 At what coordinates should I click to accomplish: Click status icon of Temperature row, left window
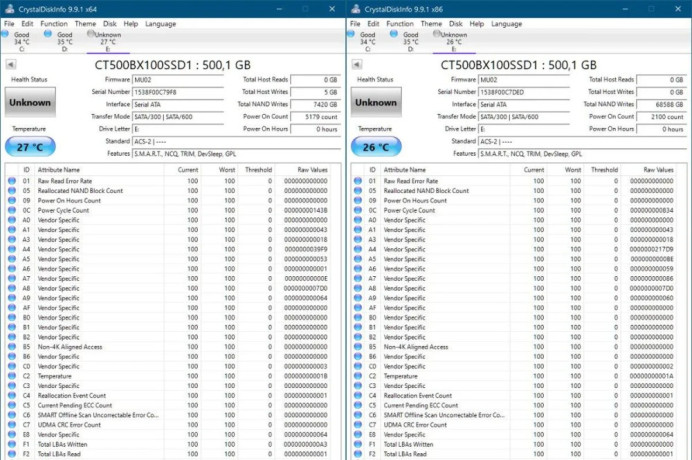coord(12,376)
